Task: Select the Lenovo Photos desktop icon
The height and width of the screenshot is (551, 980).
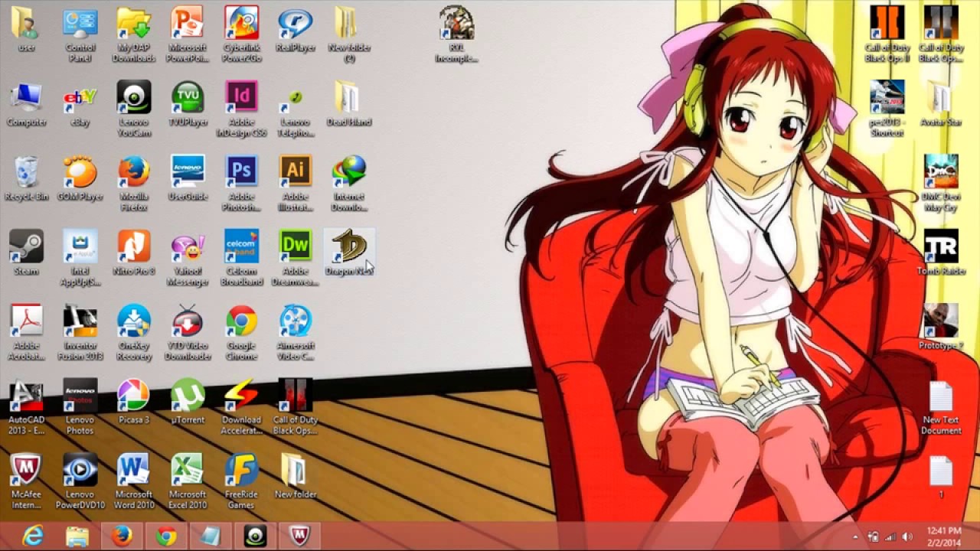Action: (80, 407)
